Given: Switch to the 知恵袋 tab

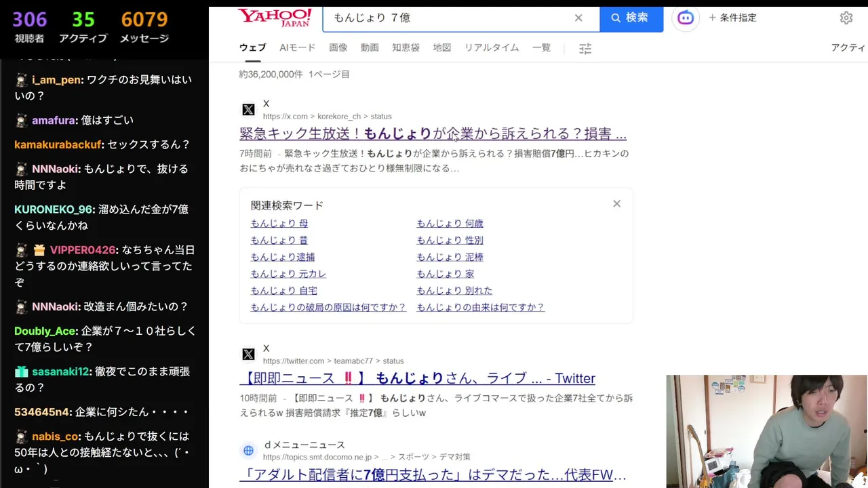Looking at the screenshot, I should coord(406,47).
